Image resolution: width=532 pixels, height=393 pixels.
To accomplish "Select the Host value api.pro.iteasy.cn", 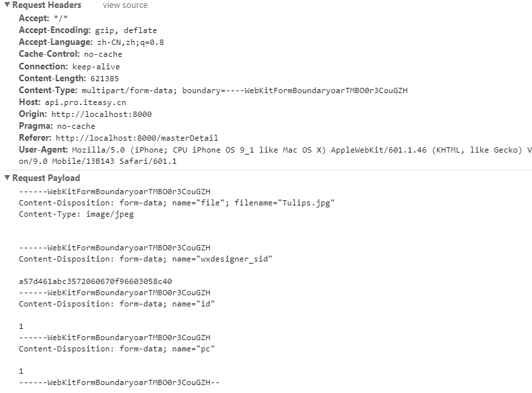I will (x=86, y=102).
